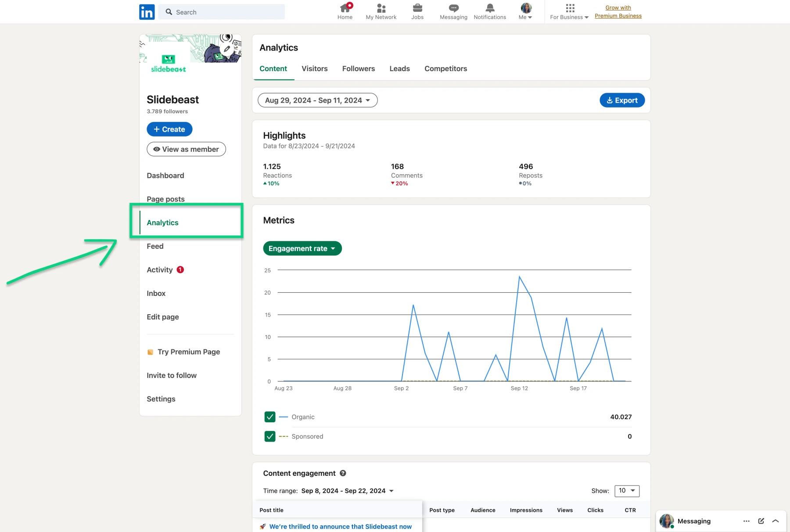Image resolution: width=790 pixels, height=532 pixels.
Task: Select the My Network icon
Action: tap(381, 9)
